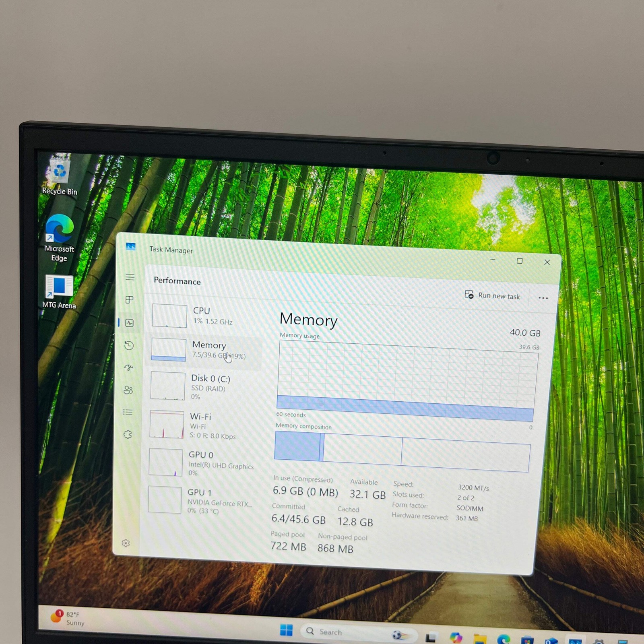Minimize the Task Manager window
This screenshot has width=644, height=644.
493,260
